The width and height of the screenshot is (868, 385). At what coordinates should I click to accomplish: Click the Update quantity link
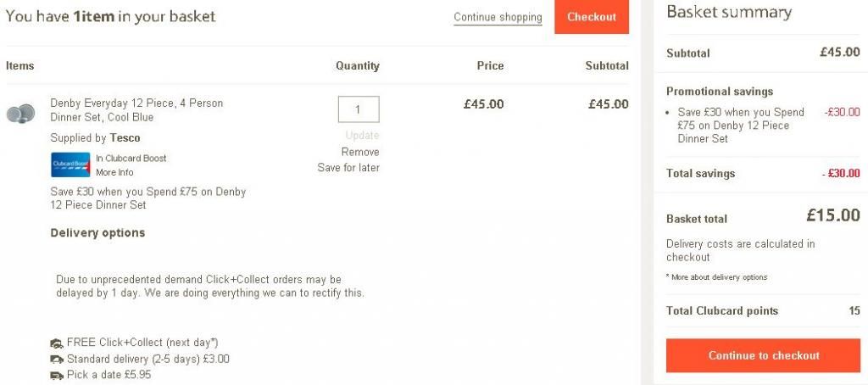coord(362,135)
